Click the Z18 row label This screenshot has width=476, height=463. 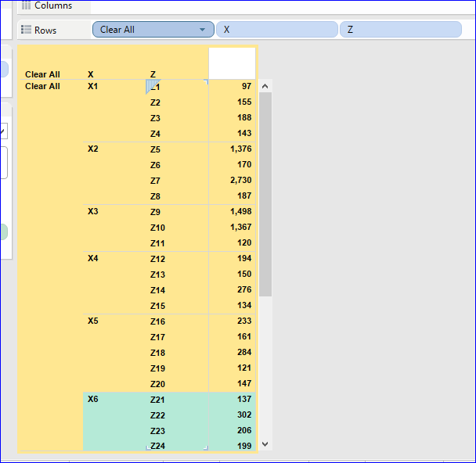coord(157,353)
